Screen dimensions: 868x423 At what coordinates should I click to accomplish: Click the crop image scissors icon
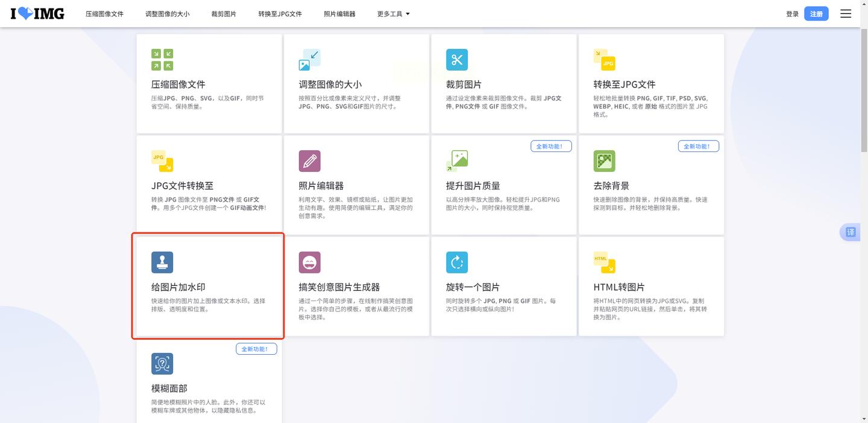457,60
